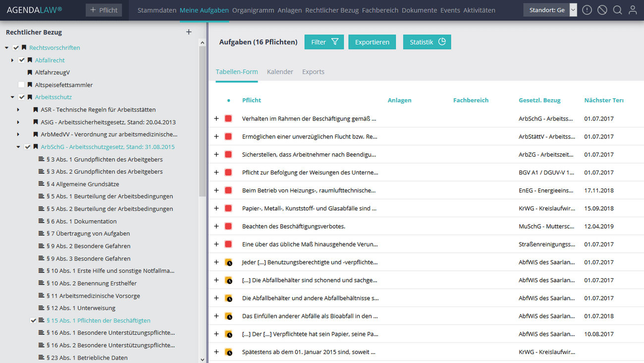Click bookmark icon beside Rechtsvorschriften
Screen dimensions: 644x363
tap(24, 48)
